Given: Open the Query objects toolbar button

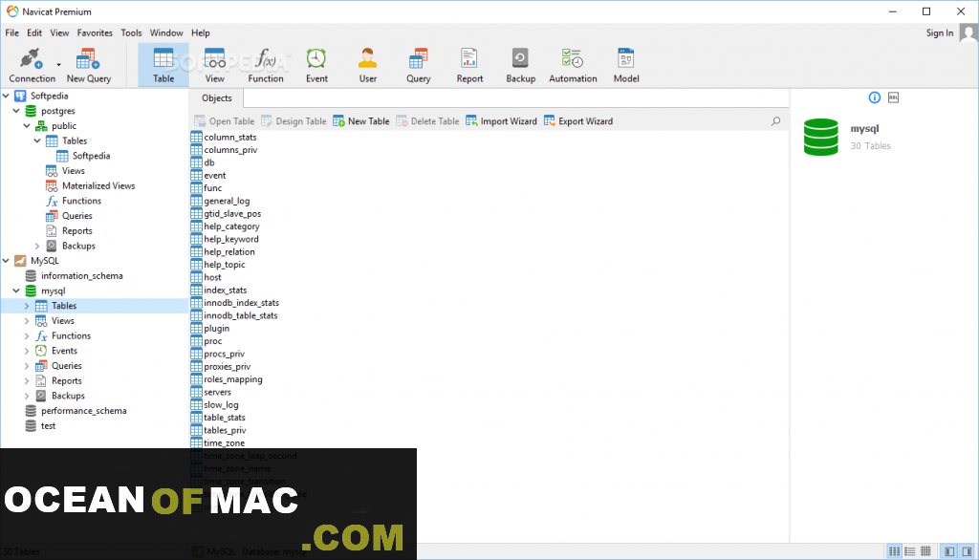Looking at the screenshot, I should point(419,65).
